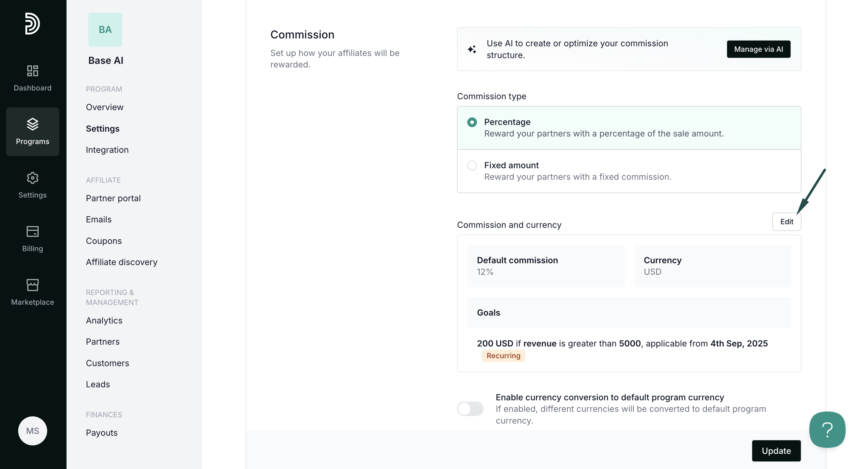Screen dimensions: 868x469
Task: Open the Billing card icon
Action: click(32, 232)
